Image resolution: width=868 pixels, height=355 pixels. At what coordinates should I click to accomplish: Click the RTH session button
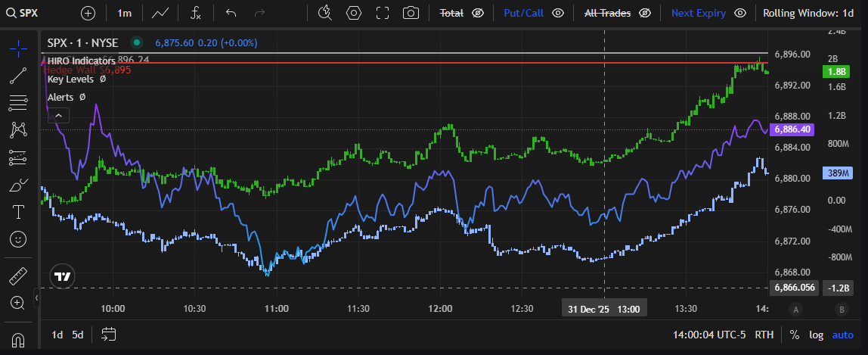764,335
